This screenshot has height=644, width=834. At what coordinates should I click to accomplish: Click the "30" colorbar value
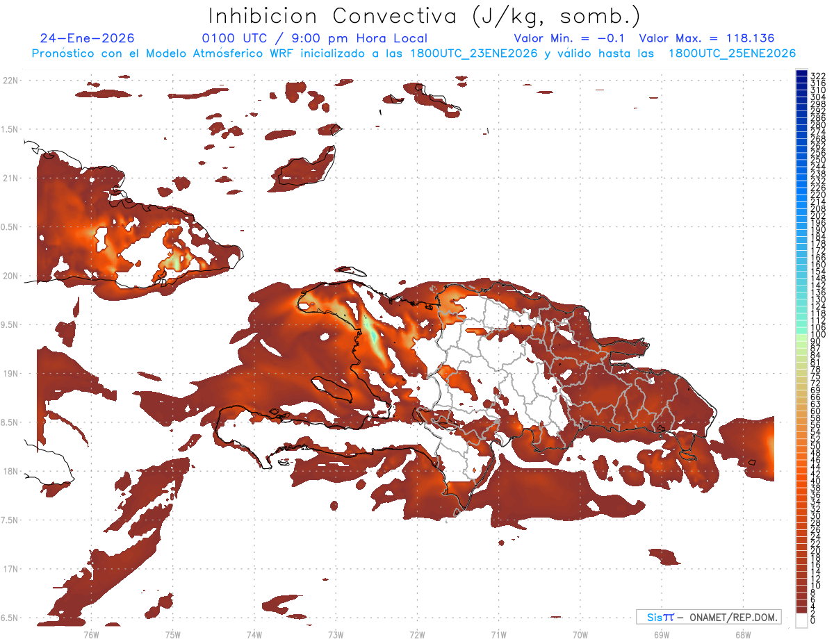pyautogui.click(x=815, y=515)
